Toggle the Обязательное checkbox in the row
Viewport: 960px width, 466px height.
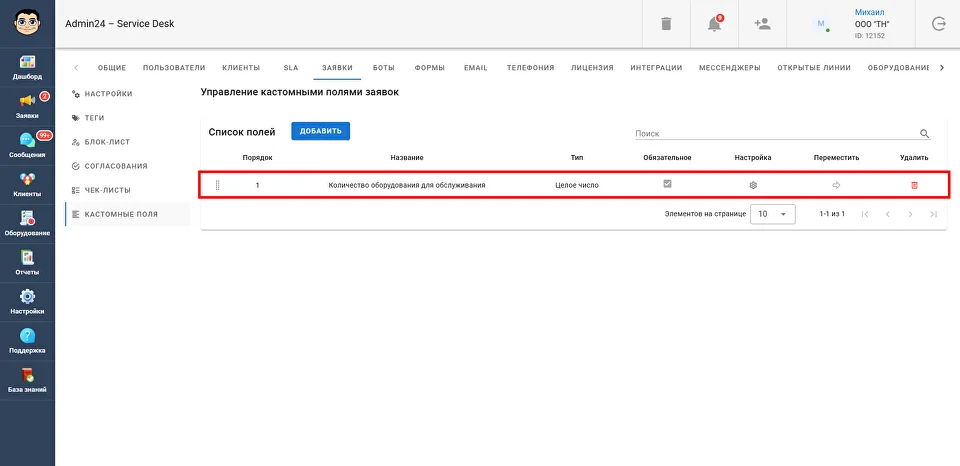point(668,184)
